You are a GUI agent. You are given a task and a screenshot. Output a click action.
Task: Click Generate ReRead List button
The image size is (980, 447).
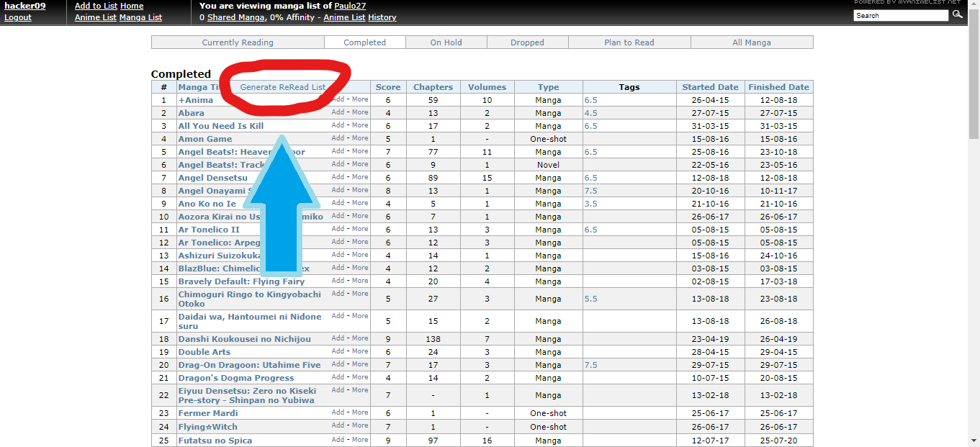282,87
